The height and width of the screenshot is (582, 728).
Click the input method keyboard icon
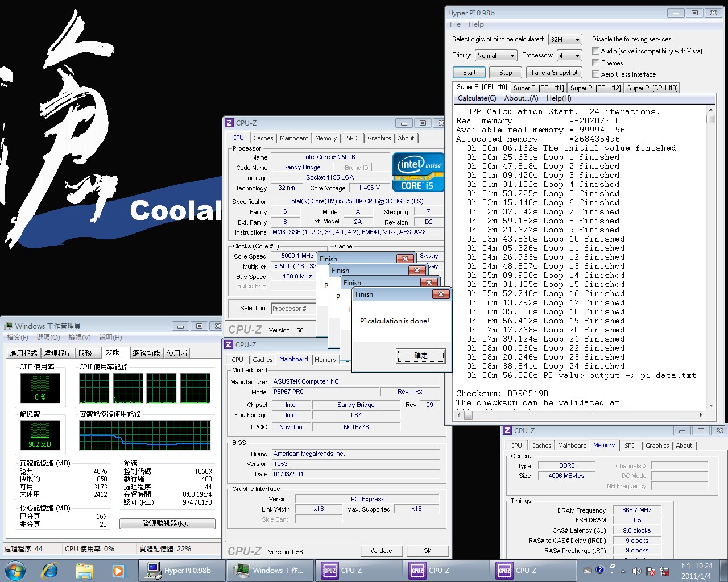588,569
